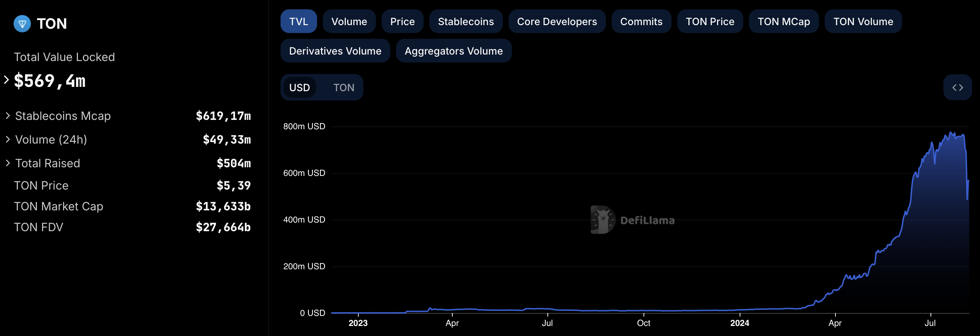The width and height of the screenshot is (980, 336).
Task: Click the $504m total raised value
Action: (x=234, y=163)
